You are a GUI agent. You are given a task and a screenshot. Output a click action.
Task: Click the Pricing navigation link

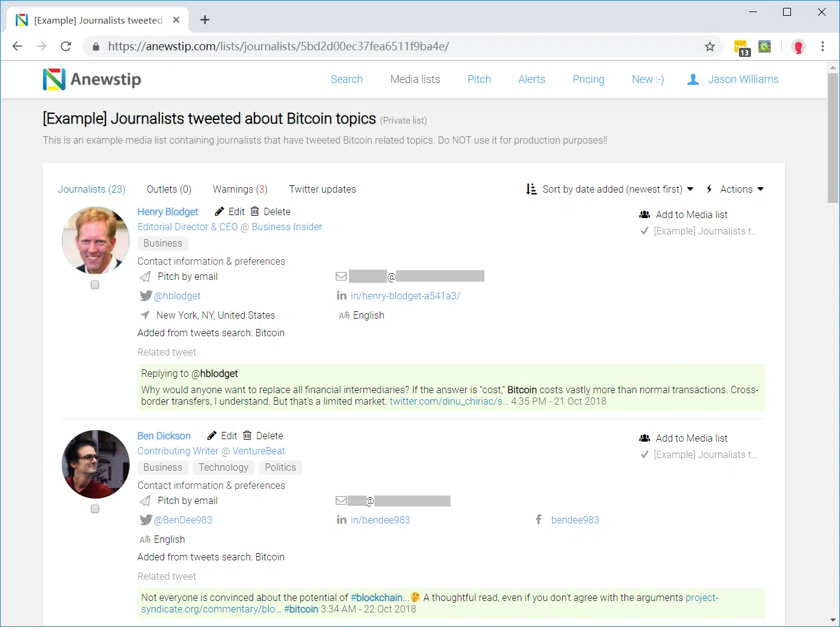click(588, 79)
